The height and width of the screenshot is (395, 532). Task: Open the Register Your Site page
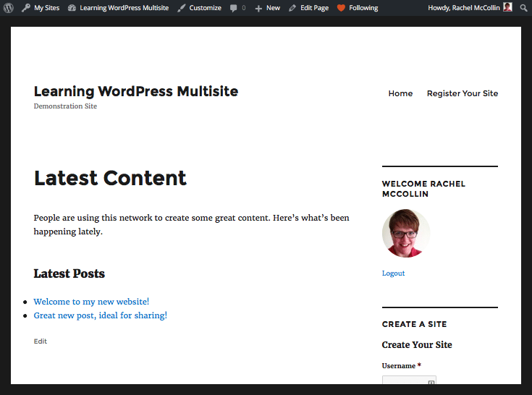463,93
